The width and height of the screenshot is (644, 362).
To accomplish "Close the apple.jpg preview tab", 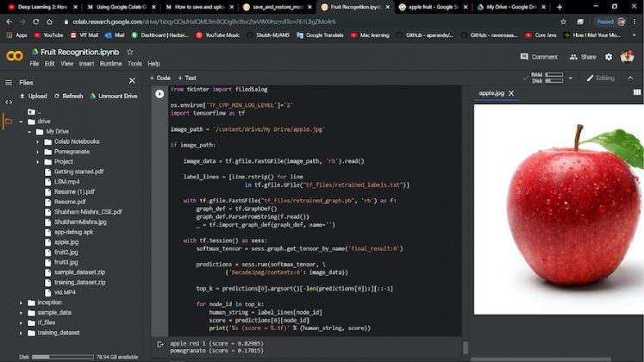I will (511, 93).
